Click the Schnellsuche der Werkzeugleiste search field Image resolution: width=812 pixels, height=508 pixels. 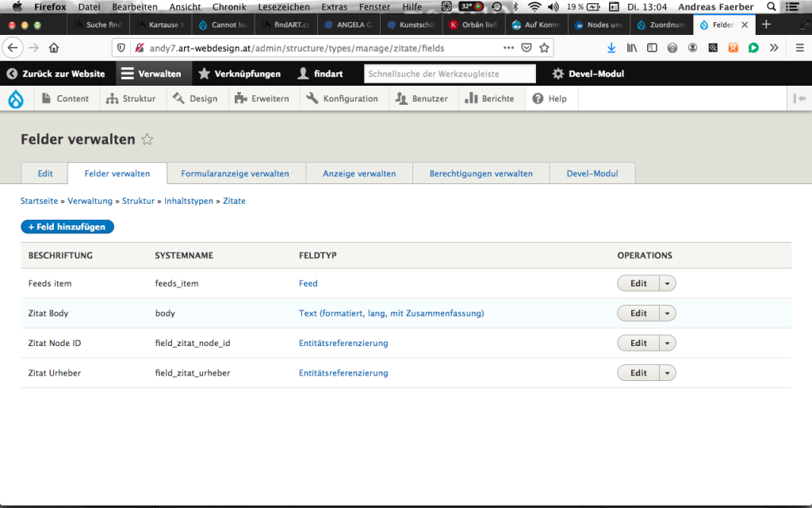pos(450,74)
